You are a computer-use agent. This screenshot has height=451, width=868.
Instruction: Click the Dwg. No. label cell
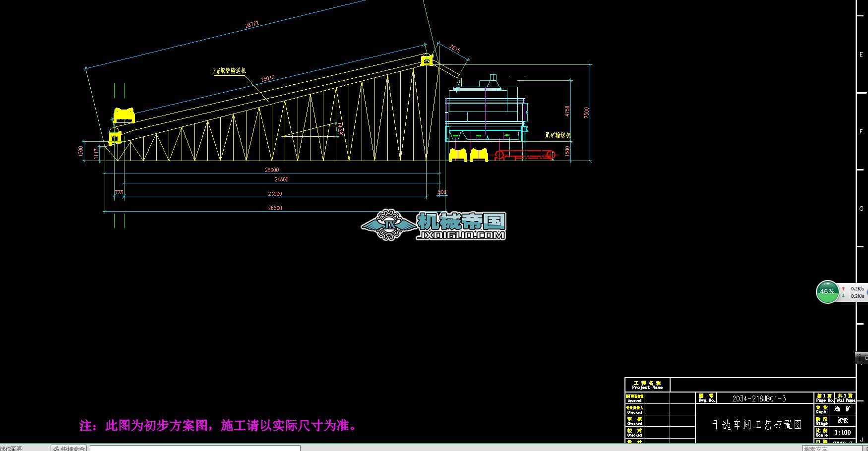click(706, 398)
